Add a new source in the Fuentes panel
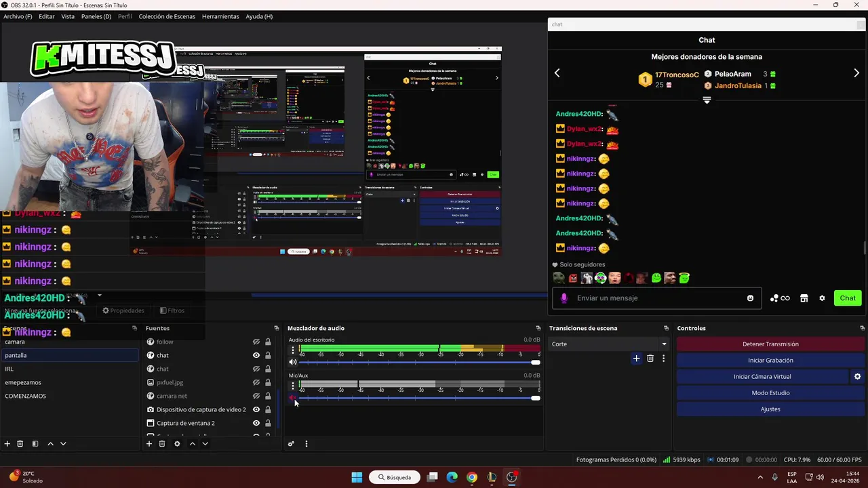This screenshot has height=488, width=868. pos(149,444)
